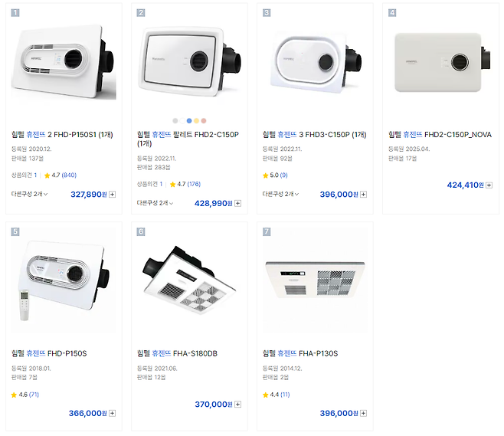Expand 다른구성 2개 for FHD3-C150P

coord(281,195)
